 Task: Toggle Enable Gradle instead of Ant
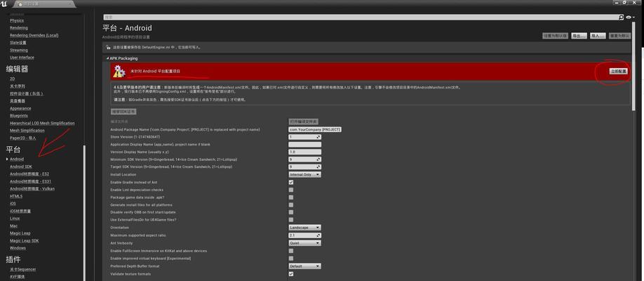coord(291,182)
